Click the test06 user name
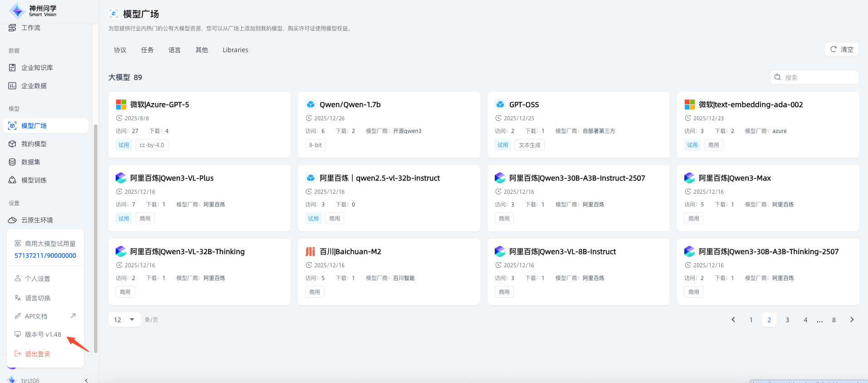The image size is (868, 383). tap(30, 380)
